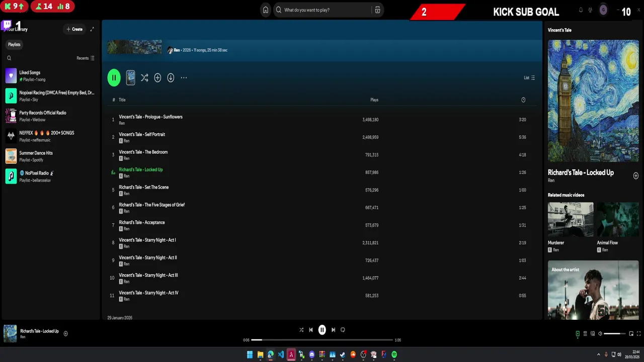Screen dimensions: 644x362
Task: Play Richard's Tale - The Five Stages of Grief
Action: pyautogui.click(x=322, y=208)
